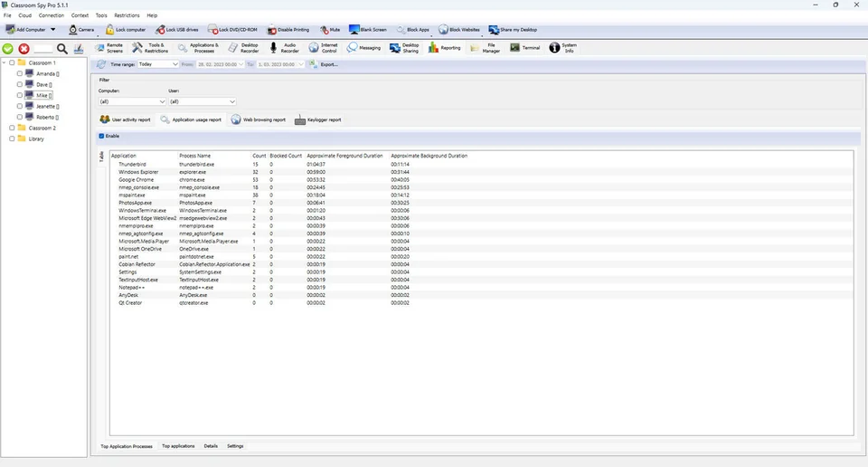
Task: Click the Lock USB drives icon
Action: pyautogui.click(x=160, y=29)
